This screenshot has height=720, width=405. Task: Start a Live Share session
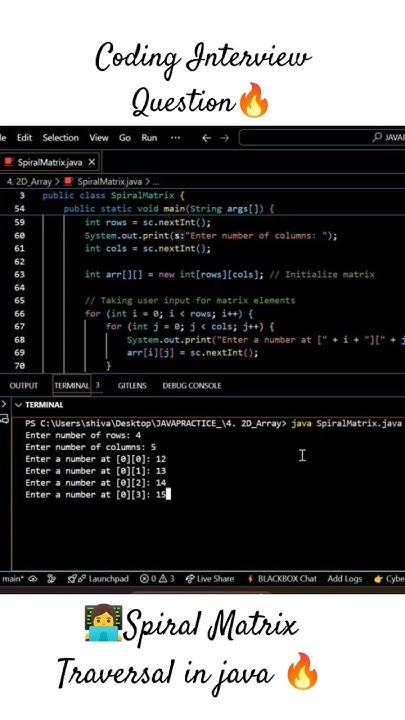(x=209, y=579)
